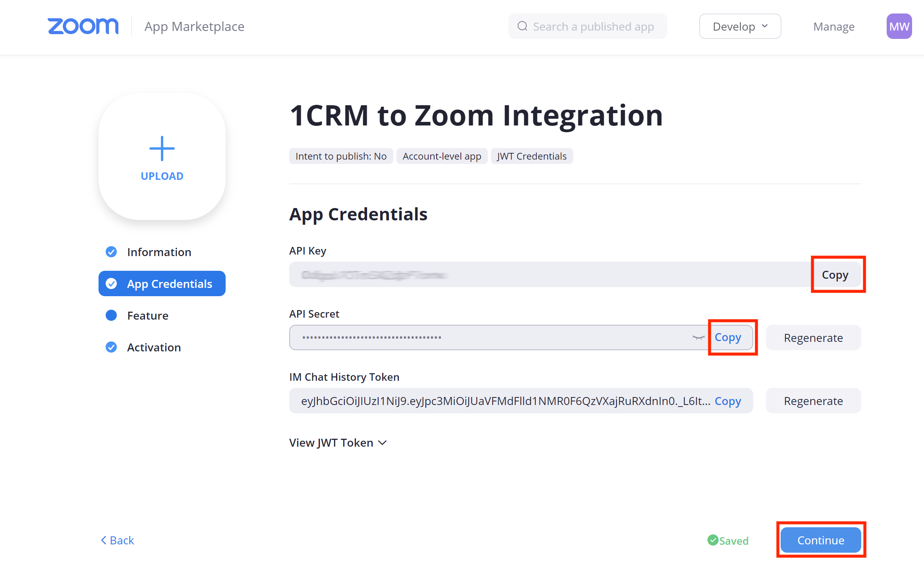Open the Develop dropdown

[x=740, y=26]
